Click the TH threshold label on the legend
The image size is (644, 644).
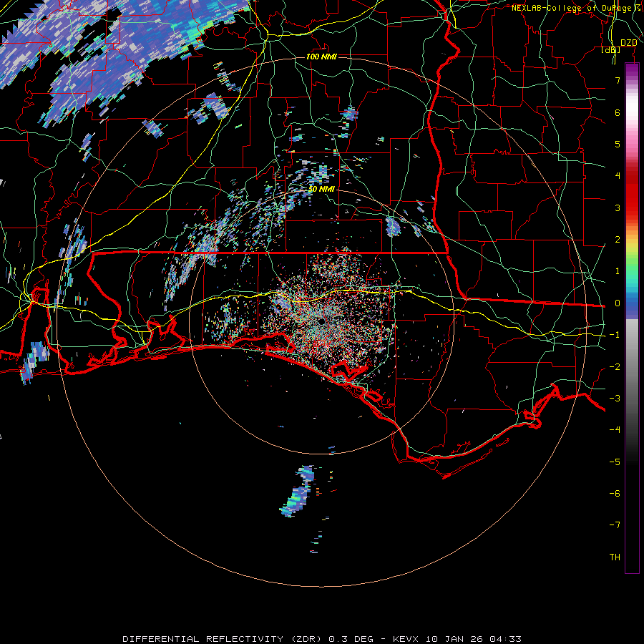pos(615,557)
